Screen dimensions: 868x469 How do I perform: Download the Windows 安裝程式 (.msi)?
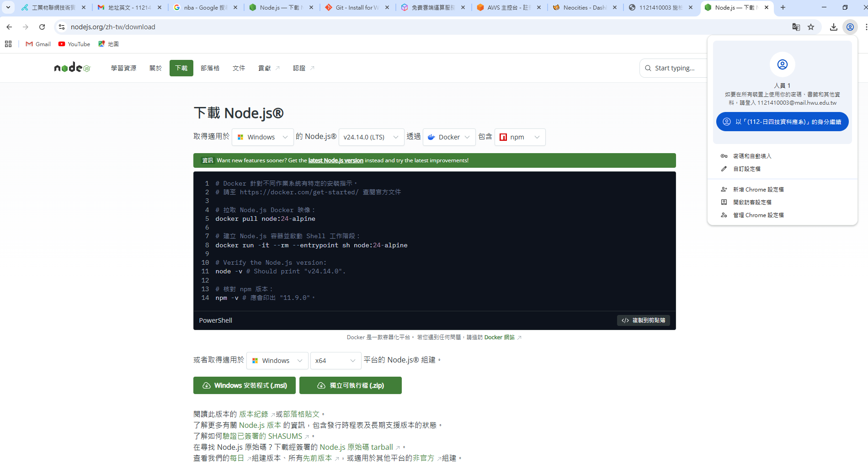pos(245,385)
